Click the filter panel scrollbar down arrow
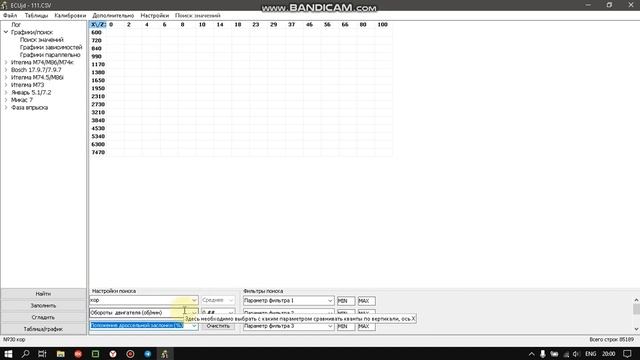The width and height of the screenshot is (640, 360). click(x=636, y=329)
